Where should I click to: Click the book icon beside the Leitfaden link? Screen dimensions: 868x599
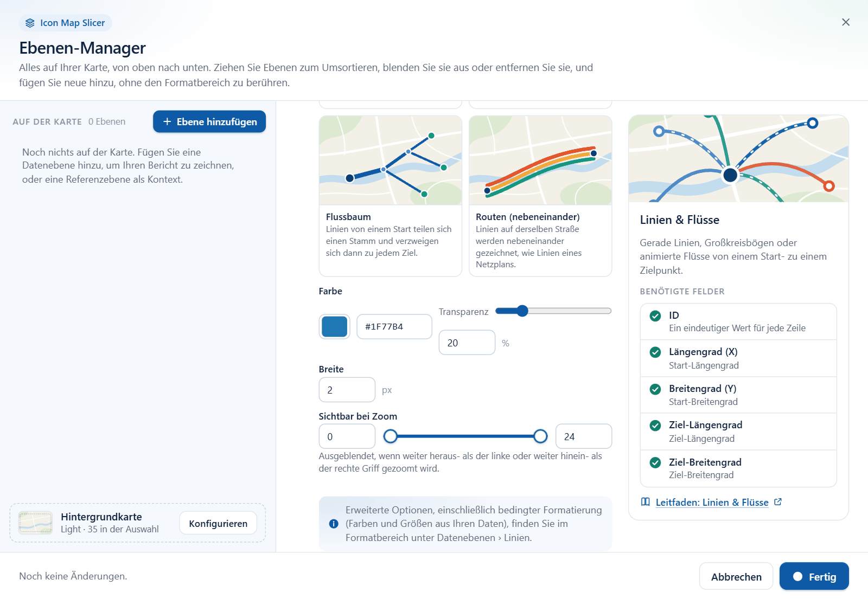click(645, 502)
